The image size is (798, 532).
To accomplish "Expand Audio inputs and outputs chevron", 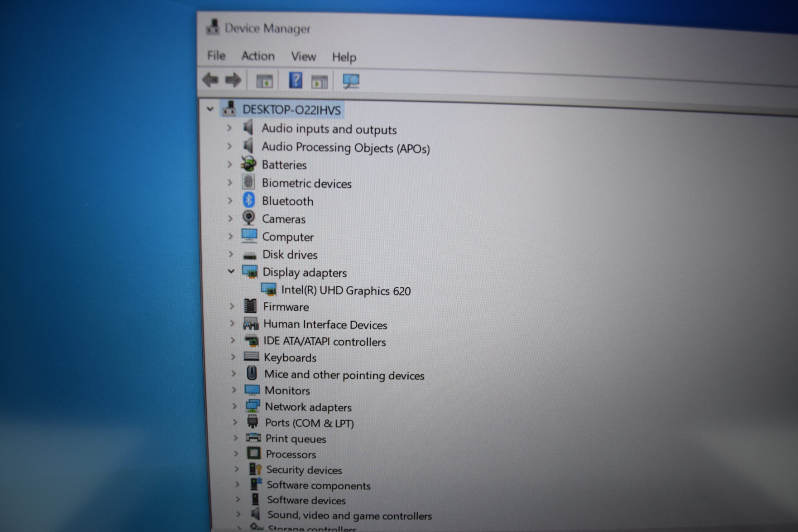I will 229,128.
